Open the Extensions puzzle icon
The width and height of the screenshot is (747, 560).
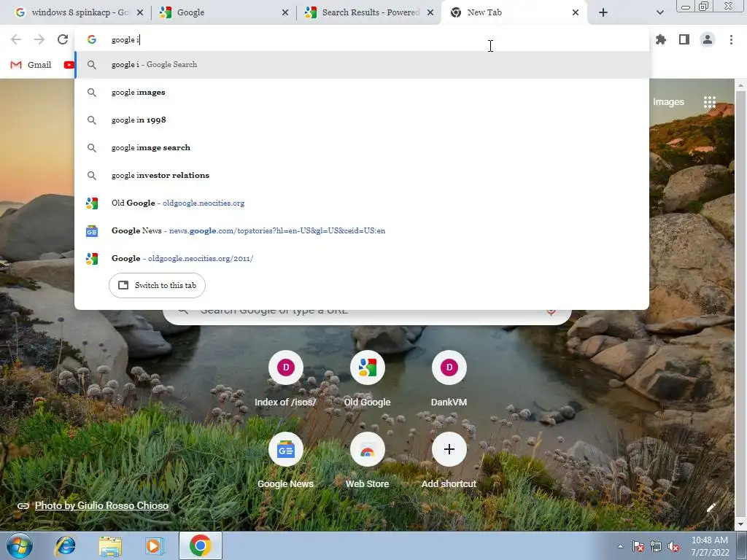coord(661,39)
